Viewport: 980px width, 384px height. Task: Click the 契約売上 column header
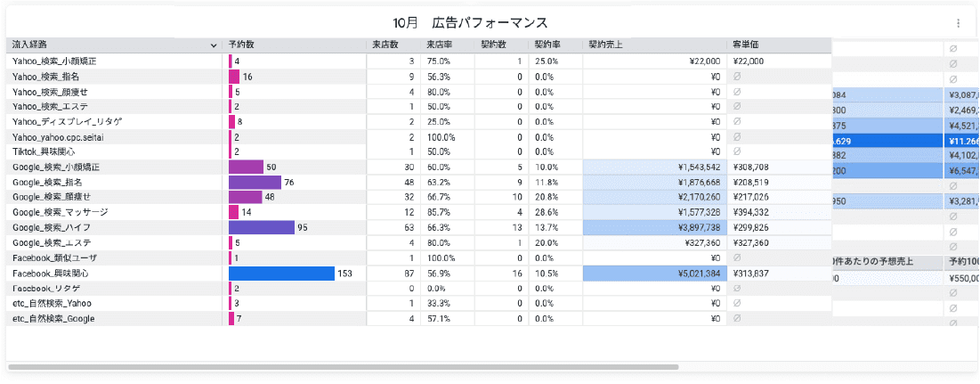coord(606,45)
